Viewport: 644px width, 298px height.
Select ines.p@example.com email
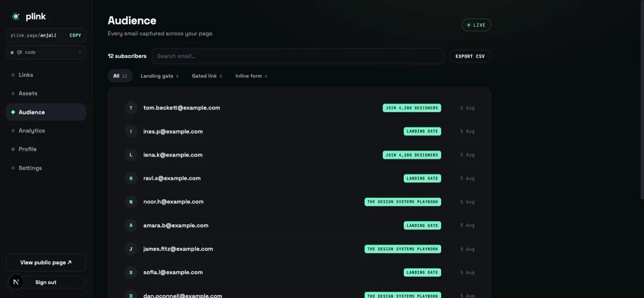[173, 132]
